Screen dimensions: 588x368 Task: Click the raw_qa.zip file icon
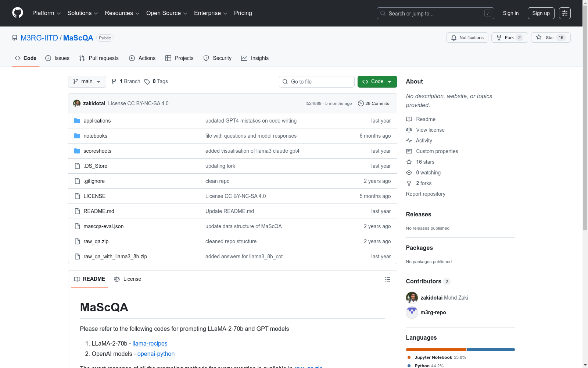77,241
